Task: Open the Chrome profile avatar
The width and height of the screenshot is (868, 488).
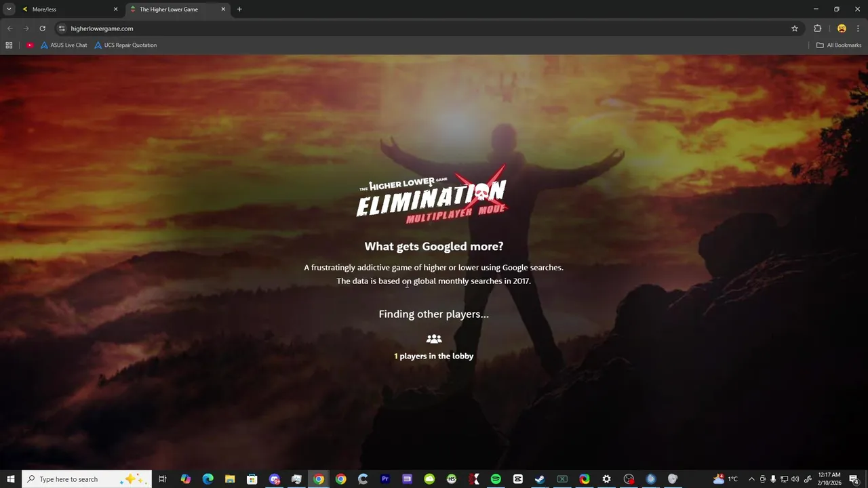Action: pyautogui.click(x=842, y=28)
